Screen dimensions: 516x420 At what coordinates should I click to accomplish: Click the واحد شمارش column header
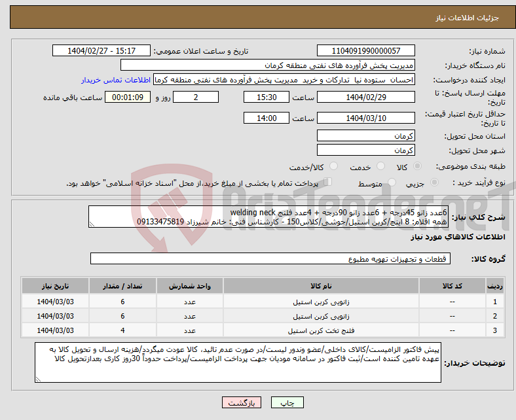(x=190, y=286)
